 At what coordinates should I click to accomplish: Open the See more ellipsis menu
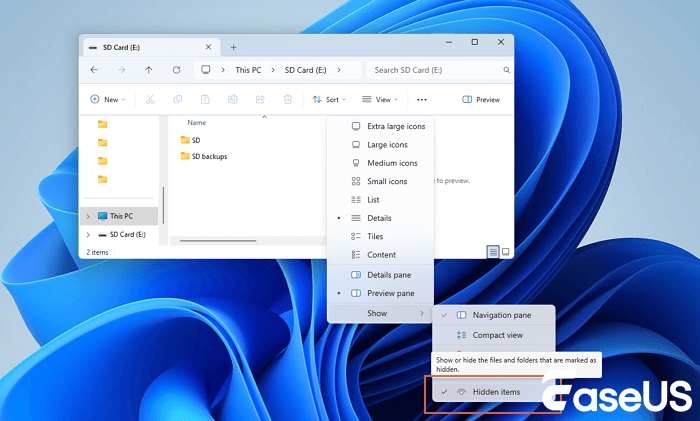(x=422, y=100)
